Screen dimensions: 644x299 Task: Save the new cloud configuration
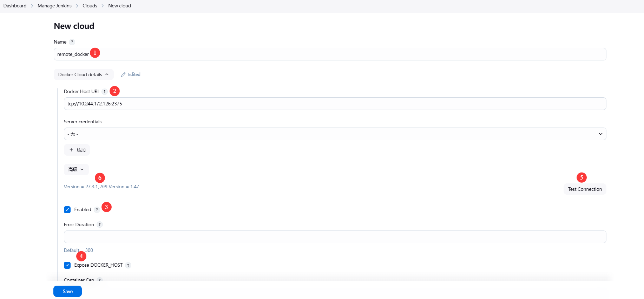[67, 291]
